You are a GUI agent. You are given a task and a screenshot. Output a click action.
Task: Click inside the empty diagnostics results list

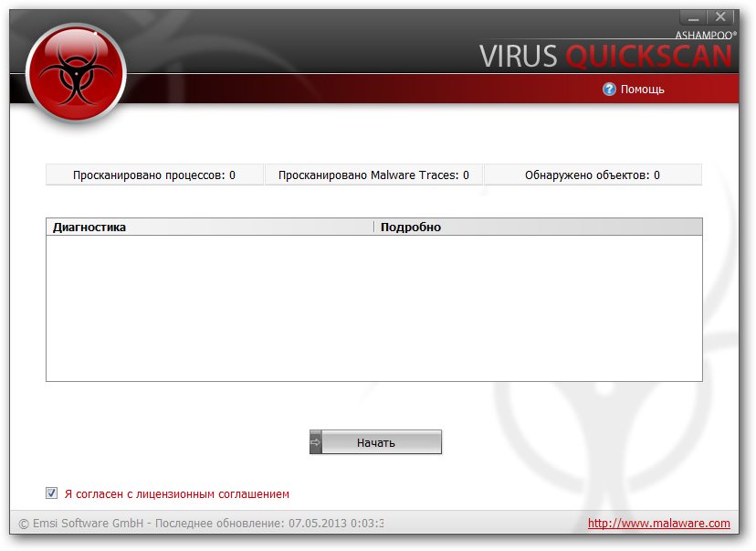pyautogui.click(x=374, y=308)
